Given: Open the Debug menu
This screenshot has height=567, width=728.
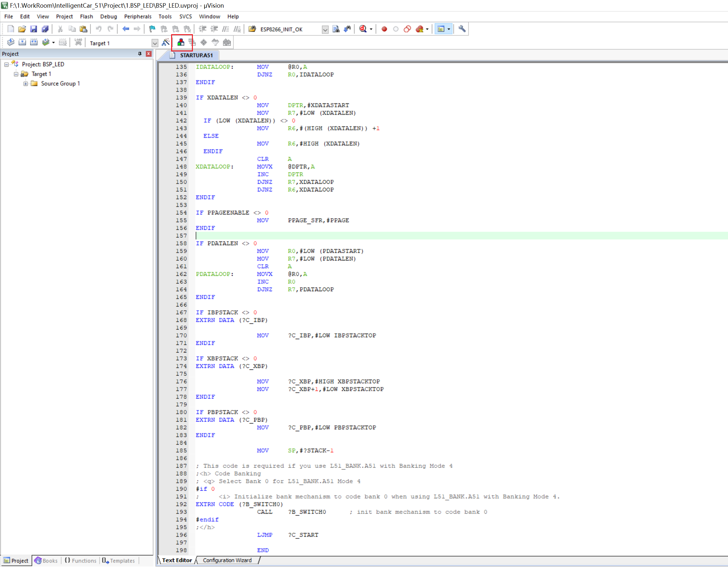Looking at the screenshot, I should tap(108, 16).
